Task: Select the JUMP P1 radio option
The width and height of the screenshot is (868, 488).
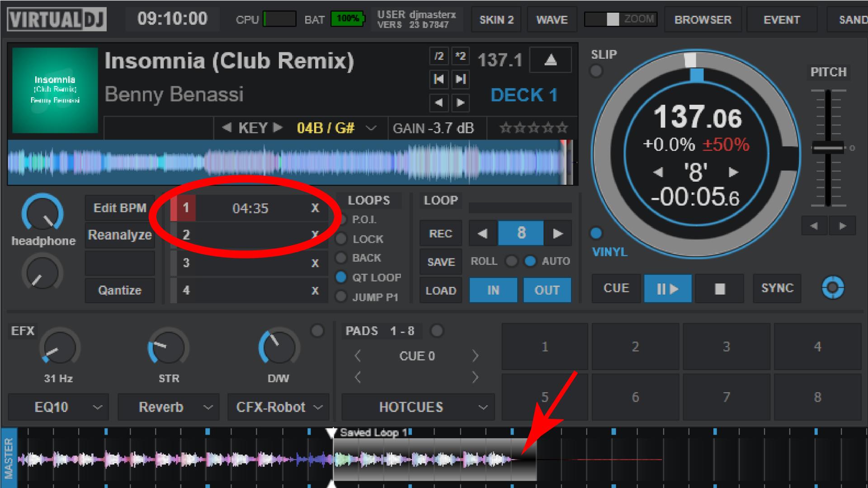Action: click(x=341, y=297)
